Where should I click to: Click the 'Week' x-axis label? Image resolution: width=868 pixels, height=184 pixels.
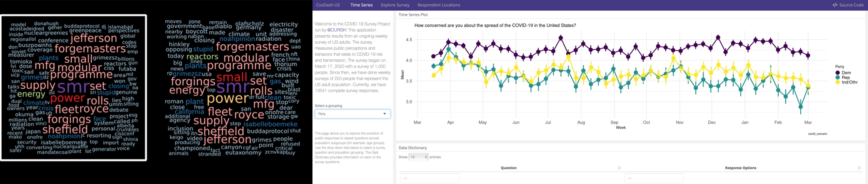[621, 128]
